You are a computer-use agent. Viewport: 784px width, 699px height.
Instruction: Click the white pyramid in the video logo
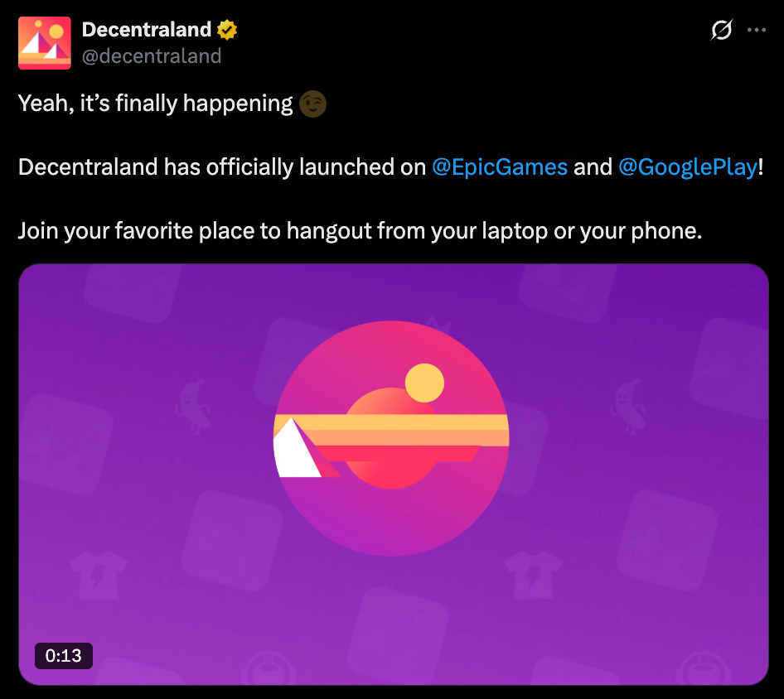click(294, 453)
